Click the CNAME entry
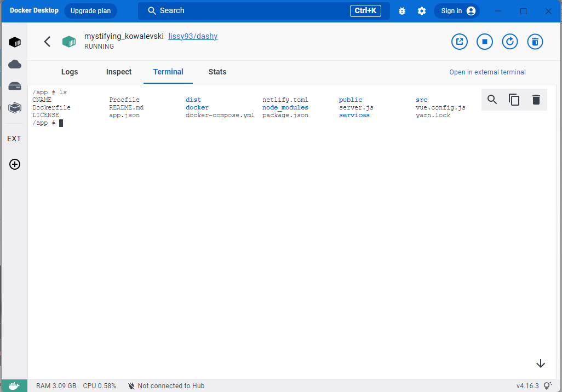562x392 pixels. (x=42, y=100)
